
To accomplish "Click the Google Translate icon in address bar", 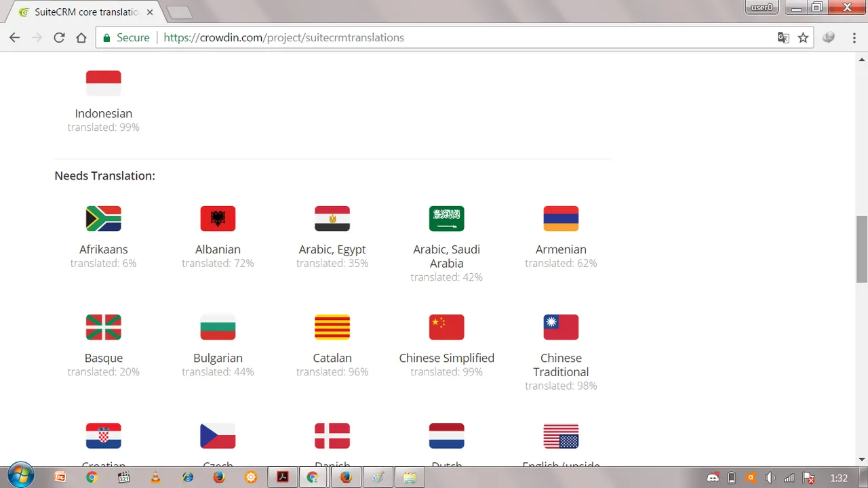I will coord(783,38).
